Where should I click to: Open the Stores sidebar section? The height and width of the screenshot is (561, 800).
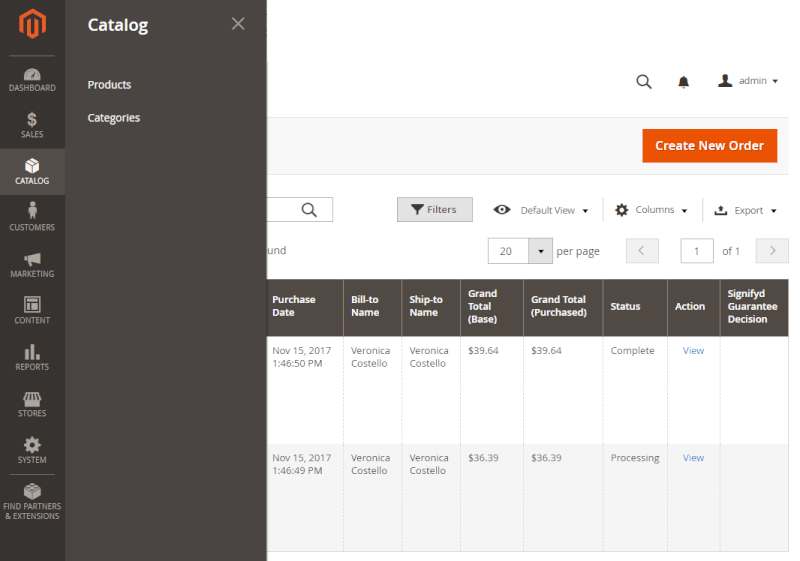point(32,403)
